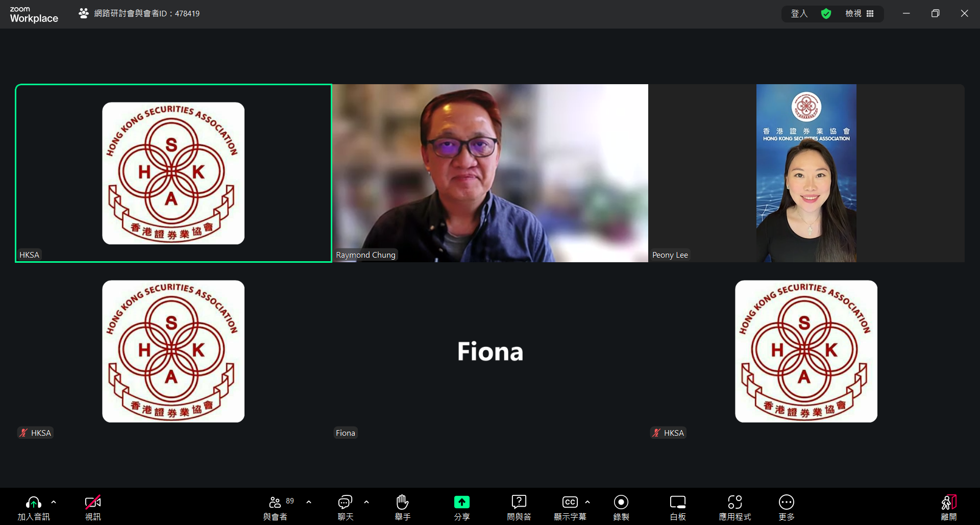
Task: Expand audio options arrow beside Join Audio
Action: [54, 502]
